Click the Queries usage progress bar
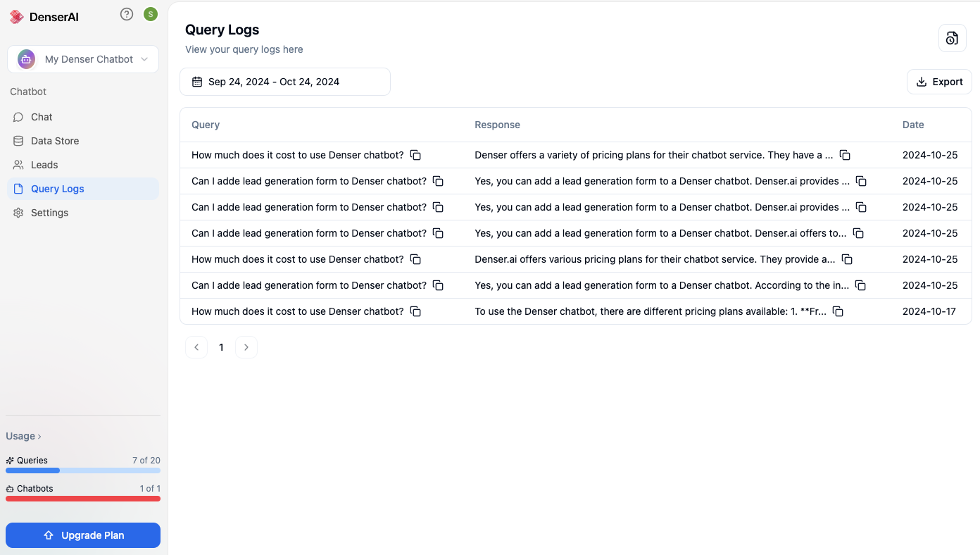Screen dimensions: 980x555 coord(82,470)
